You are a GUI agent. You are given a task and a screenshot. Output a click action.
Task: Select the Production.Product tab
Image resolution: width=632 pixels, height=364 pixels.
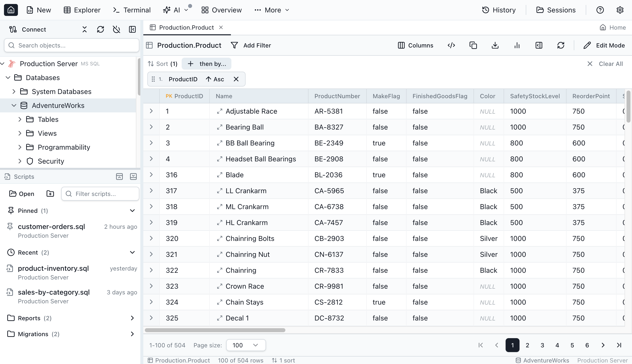click(186, 28)
